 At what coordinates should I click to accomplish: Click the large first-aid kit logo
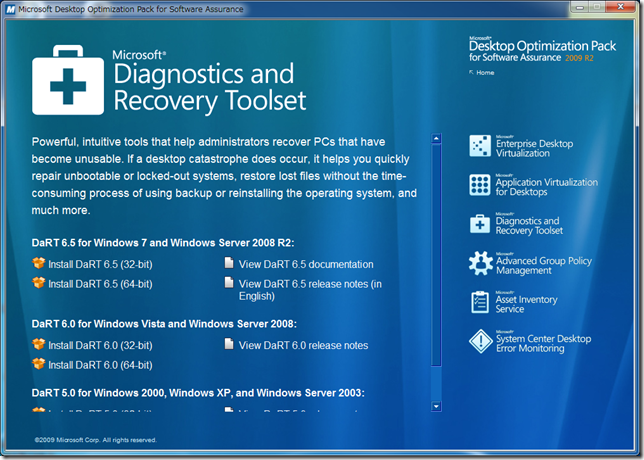68,80
